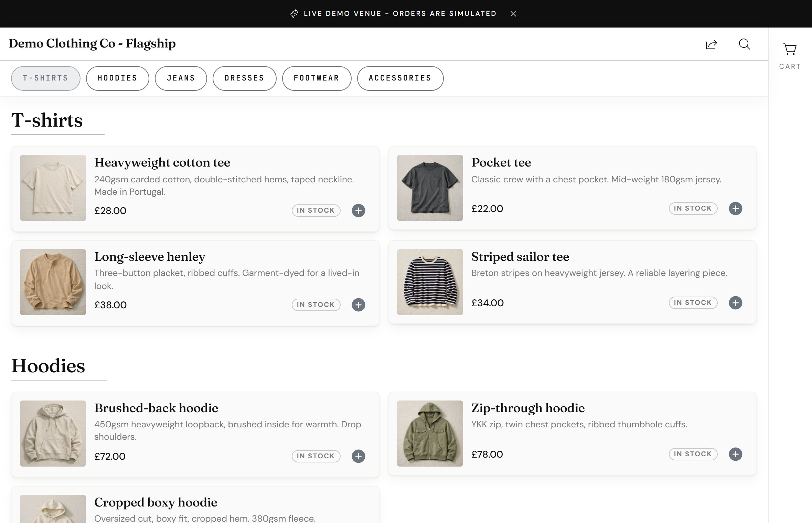Switch to the FOOTWEAR category tab
The height and width of the screenshot is (523, 812).
point(317,78)
